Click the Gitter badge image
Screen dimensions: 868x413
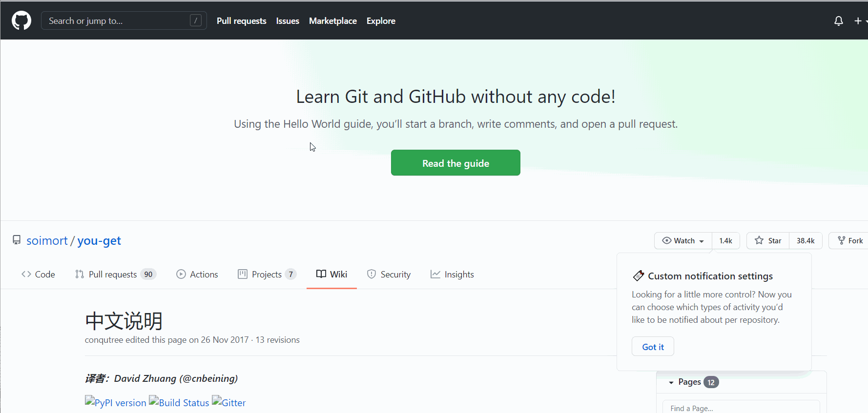pyautogui.click(x=229, y=402)
